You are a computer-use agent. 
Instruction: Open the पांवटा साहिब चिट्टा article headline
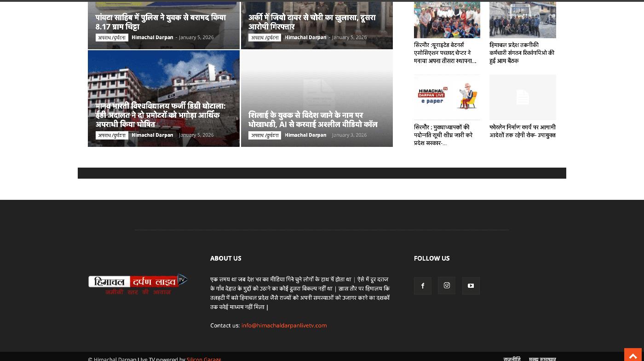[161, 22]
